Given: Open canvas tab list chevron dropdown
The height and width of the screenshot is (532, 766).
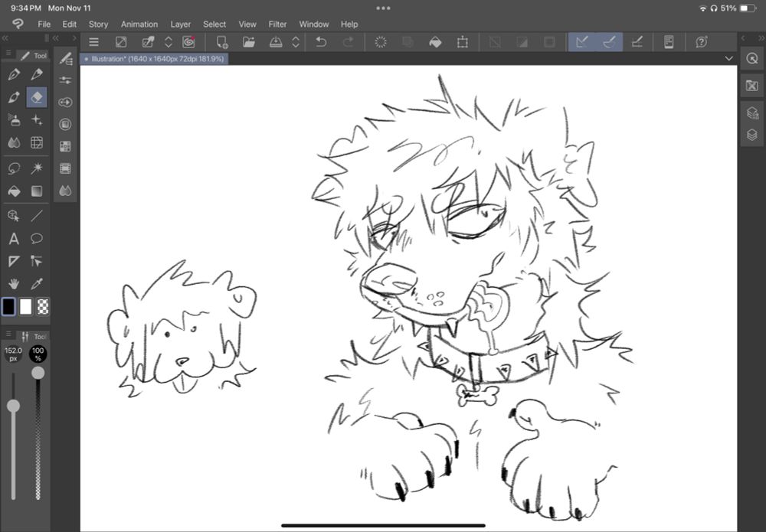Looking at the screenshot, I should click(729, 59).
